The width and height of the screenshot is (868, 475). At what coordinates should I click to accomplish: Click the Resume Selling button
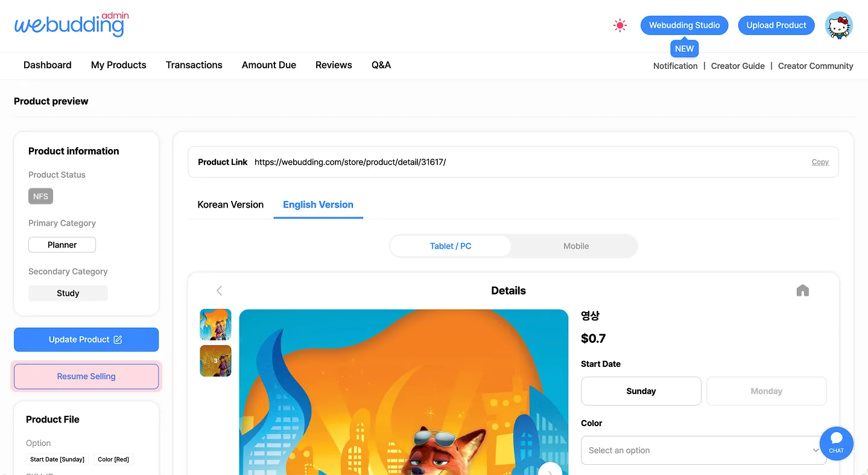click(x=86, y=376)
